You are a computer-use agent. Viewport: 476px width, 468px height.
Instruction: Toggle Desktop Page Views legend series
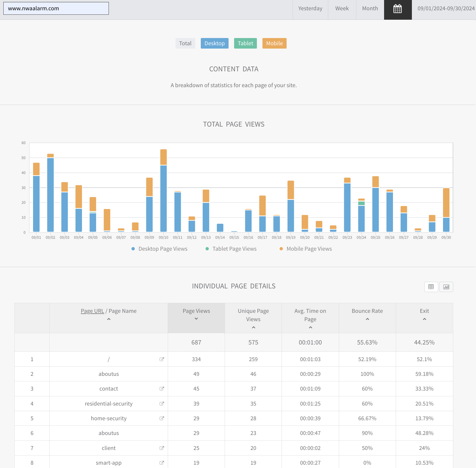[x=159, y=249]
